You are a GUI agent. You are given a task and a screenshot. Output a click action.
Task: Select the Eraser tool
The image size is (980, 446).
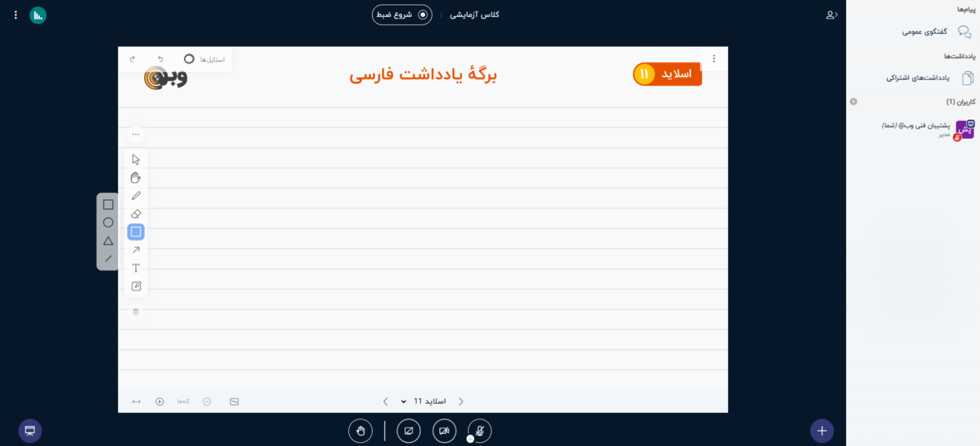pos(136,214)
